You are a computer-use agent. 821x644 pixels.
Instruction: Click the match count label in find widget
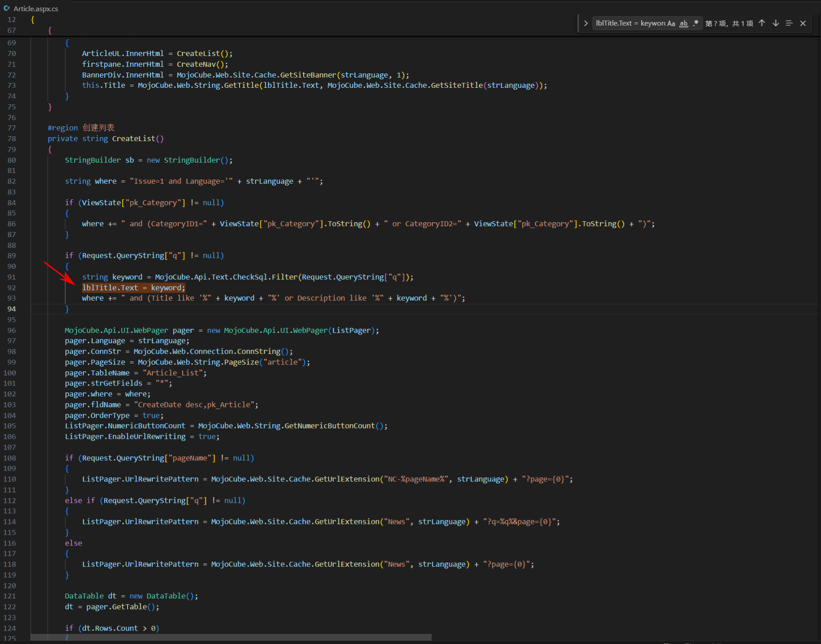(729, 23)
